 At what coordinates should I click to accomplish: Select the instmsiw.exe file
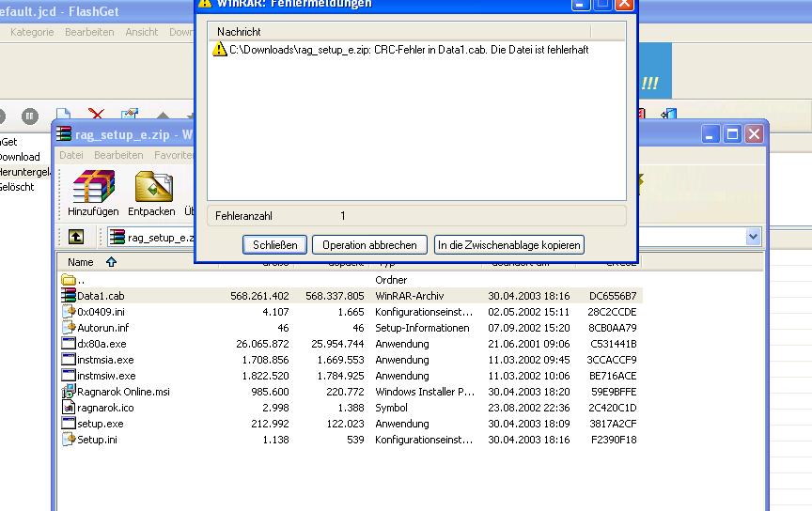pyautogui.click(x=106, y=376)
